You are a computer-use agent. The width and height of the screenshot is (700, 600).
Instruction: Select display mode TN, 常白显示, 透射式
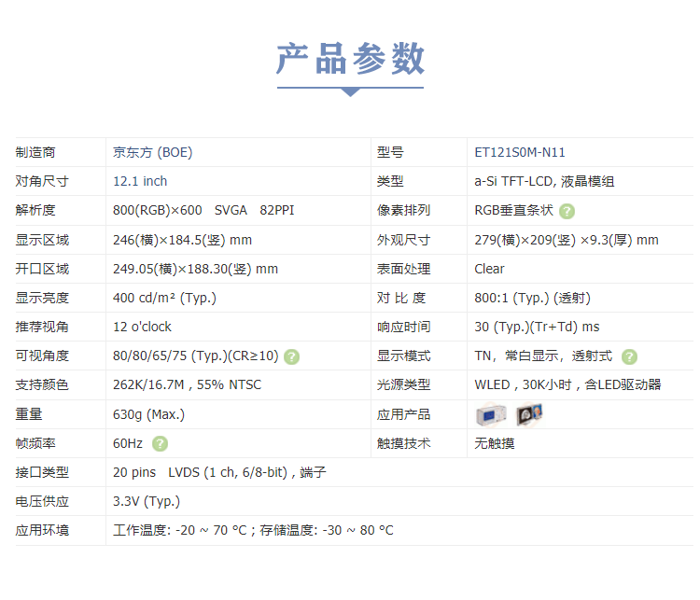click(543, 356)
